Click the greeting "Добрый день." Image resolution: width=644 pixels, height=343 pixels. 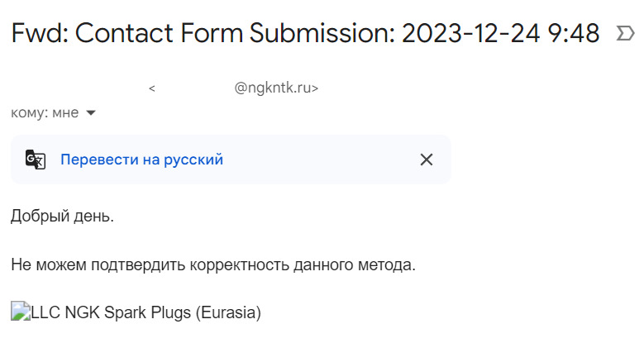click(x=62, y=217)
